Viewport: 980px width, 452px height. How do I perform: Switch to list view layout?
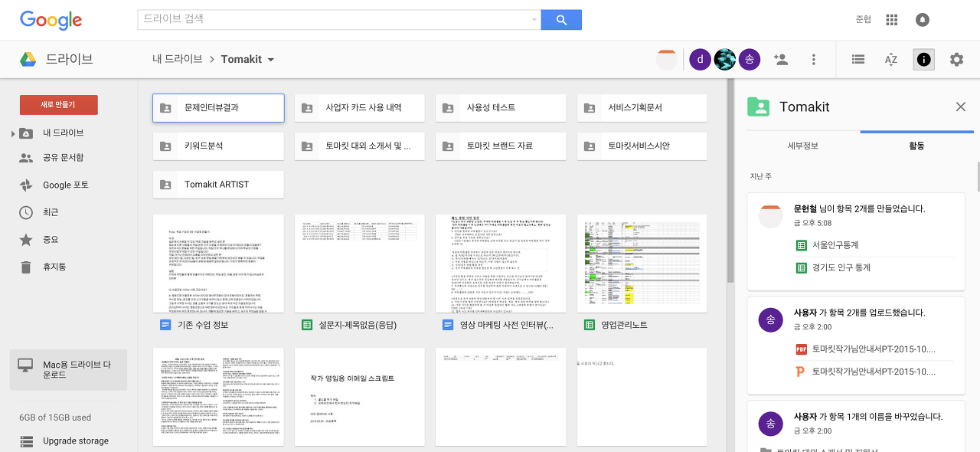tap(858, 59)
